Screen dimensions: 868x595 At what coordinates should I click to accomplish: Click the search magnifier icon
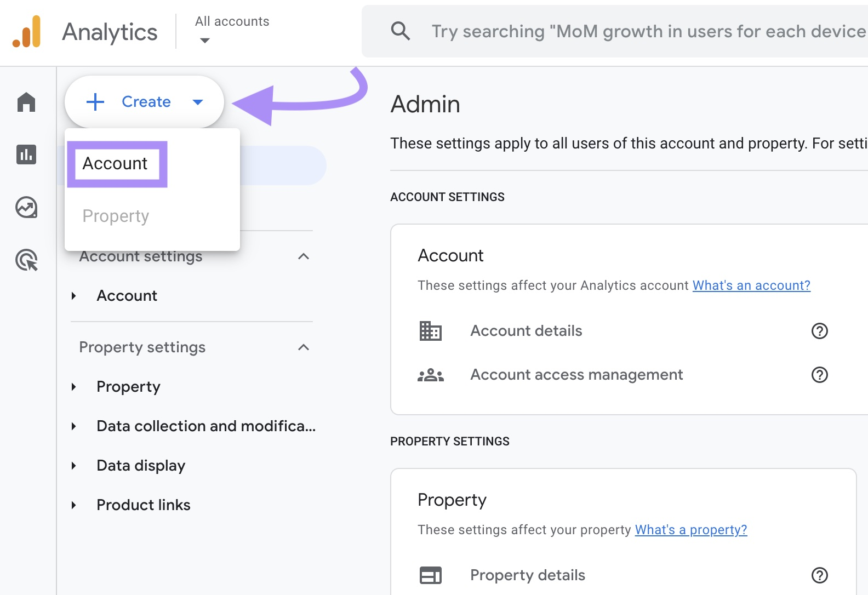tap(401, 31)
